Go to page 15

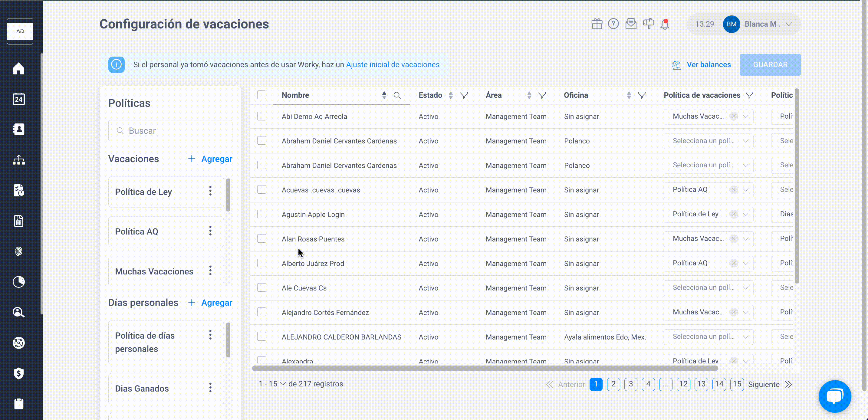(x=737, y=384)
